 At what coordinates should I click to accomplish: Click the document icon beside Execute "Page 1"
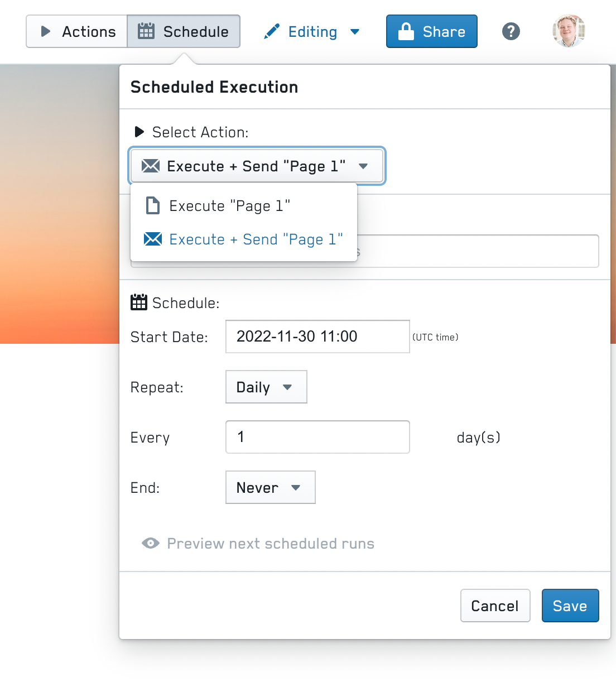[x=152, y=205]
